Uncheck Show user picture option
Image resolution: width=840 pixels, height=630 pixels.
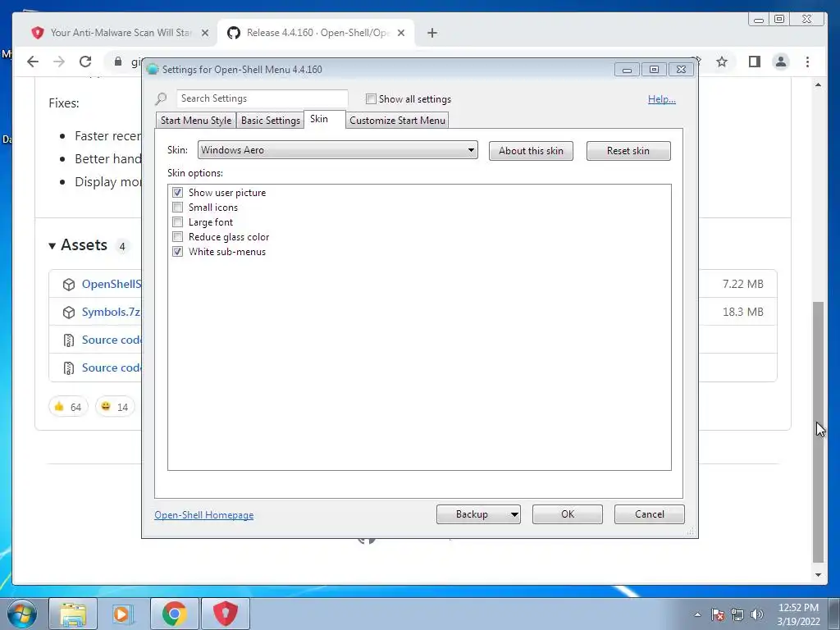pos(177,192)
